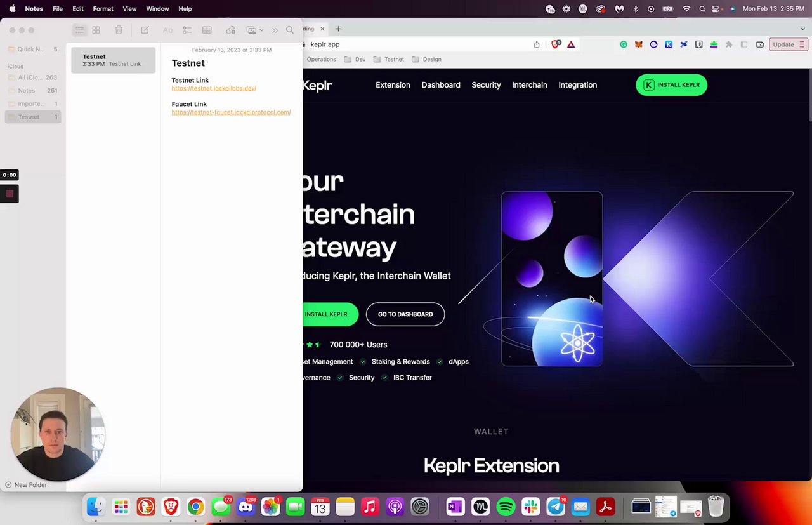The image size is (812, 525).
Task: Open the Testnet bookmarks folder
Action: coord(388,59)
